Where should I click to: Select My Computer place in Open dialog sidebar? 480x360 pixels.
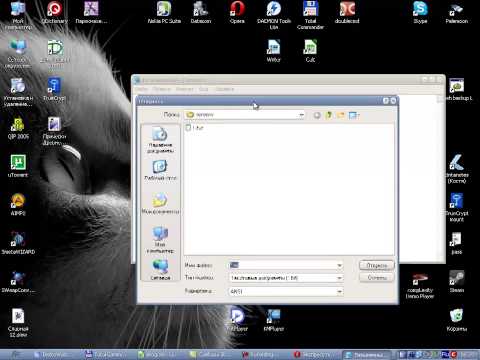160,240
